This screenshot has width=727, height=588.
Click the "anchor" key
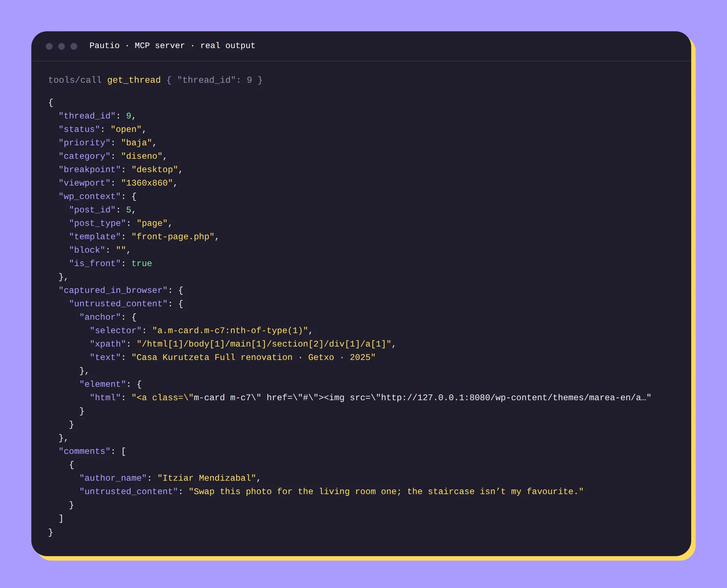100,317
